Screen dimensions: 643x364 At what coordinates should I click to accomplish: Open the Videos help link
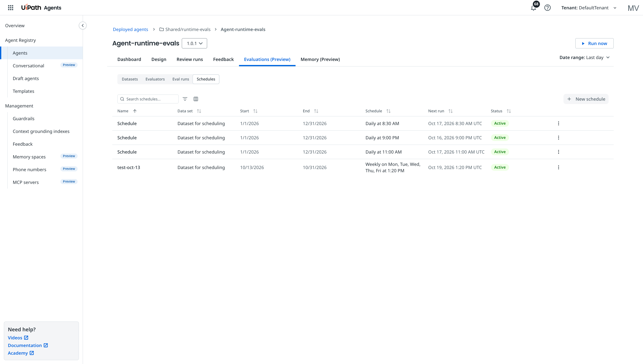(x=18, y=338)
